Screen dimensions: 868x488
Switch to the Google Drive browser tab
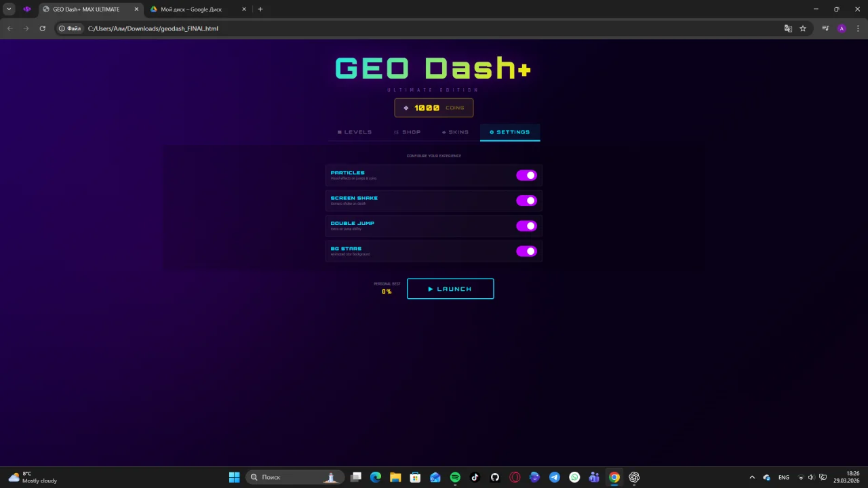click(x=197, y=9)
